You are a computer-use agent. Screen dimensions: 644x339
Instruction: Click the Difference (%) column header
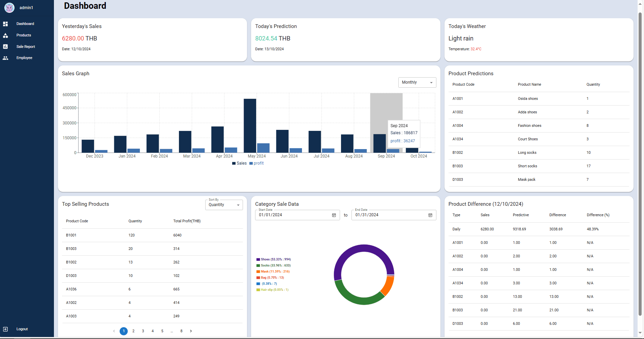point(598,215)
